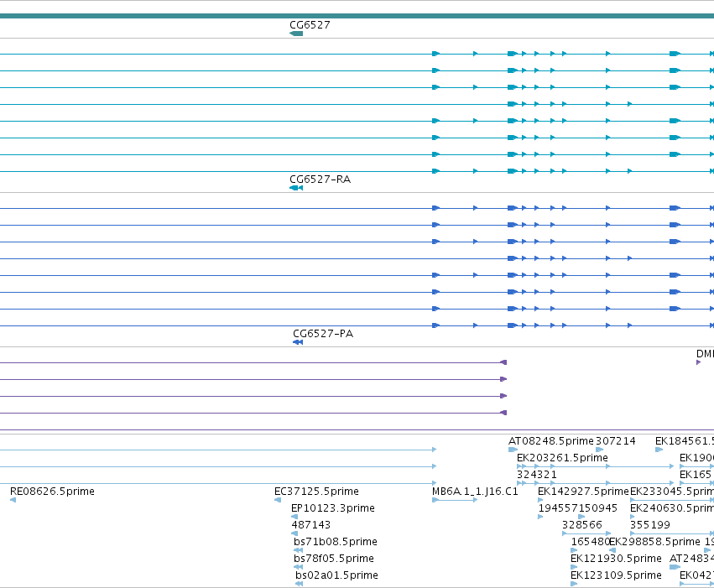Click the 165480 EST arrow glyph
This screenshot has width=714, height=588.
(574, 551)
